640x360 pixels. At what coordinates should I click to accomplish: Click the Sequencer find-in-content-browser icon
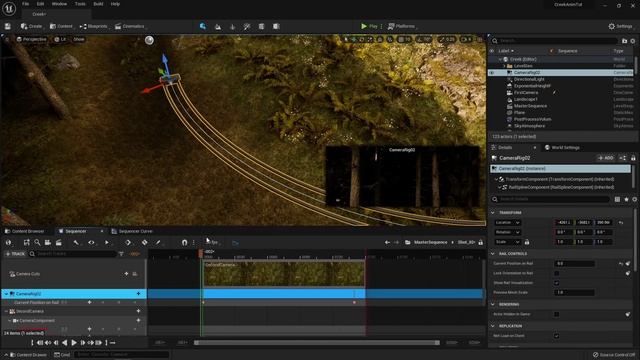27,242
